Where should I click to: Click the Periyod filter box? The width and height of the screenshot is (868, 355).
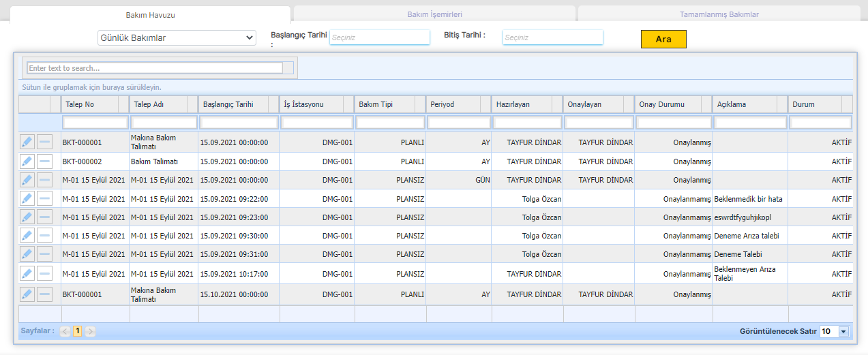coord(459,123)
